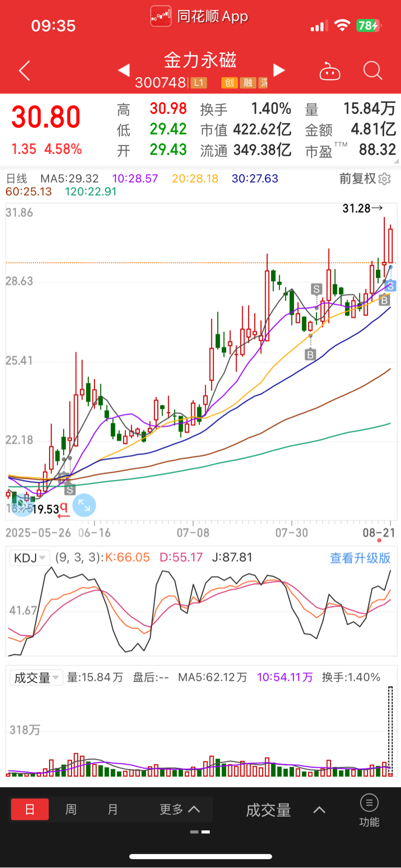Expand the 更多 period options
The height and width of the screenshot is (868, 401).
[180, 810]
